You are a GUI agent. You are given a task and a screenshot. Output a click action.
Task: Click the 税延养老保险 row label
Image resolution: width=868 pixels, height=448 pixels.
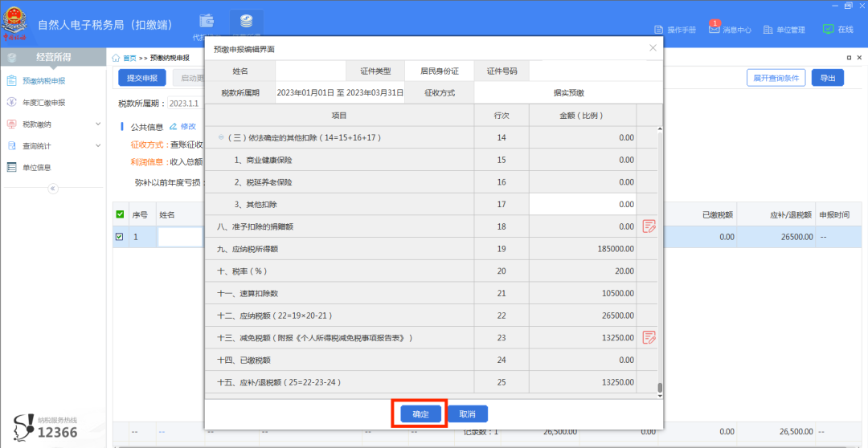263,182
